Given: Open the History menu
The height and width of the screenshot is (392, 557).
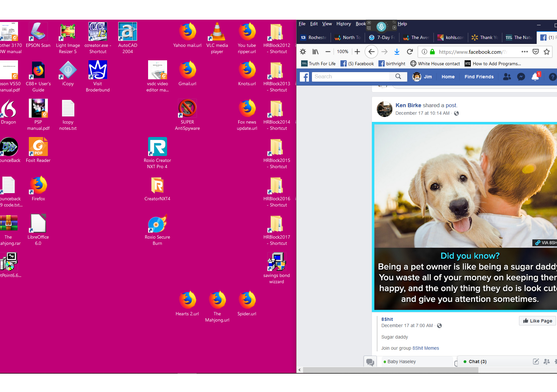Looking at the screenshot, I should pyautogui.click(x=343, y=24).
